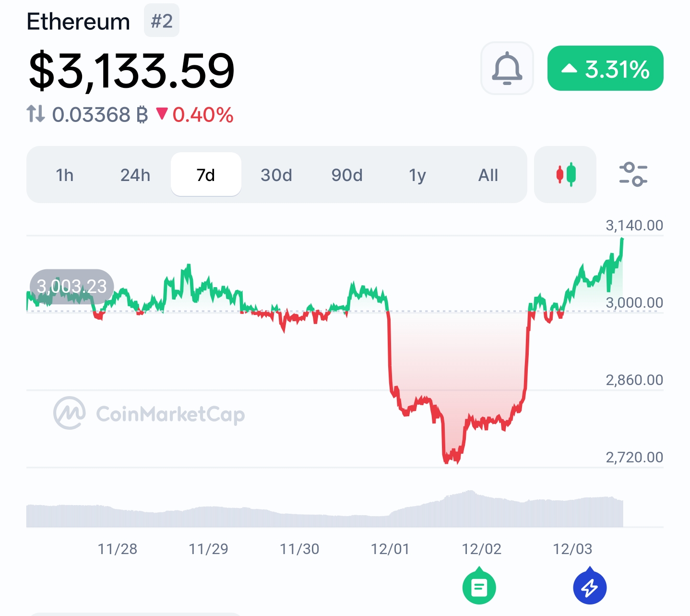Screen dimensions: 690x616
Task: Tap the blue lightning event marker
Action: tap(590, 587)
